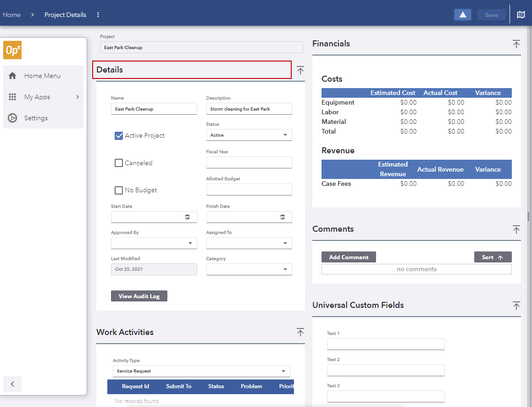Open the map view icon
The image size is (532, 407).
point(521,15)
